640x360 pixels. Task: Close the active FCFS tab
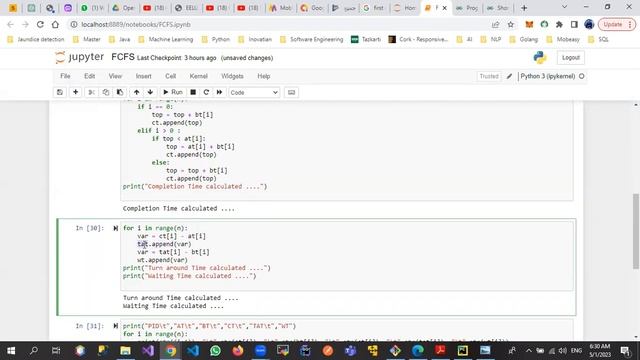(x=444, y=8)
